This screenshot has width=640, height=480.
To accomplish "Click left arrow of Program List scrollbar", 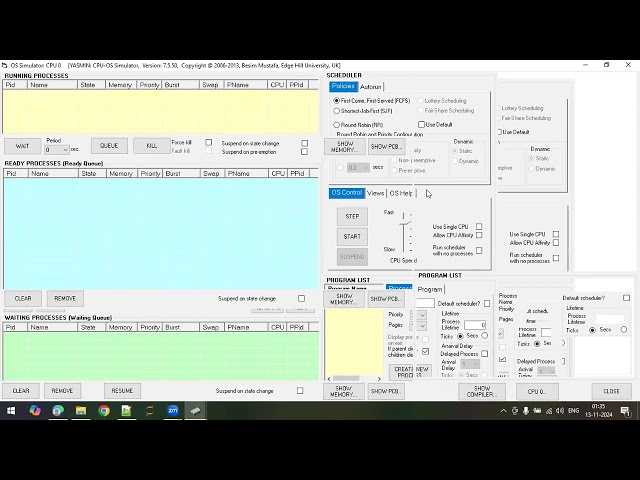I will pos(329,379).
